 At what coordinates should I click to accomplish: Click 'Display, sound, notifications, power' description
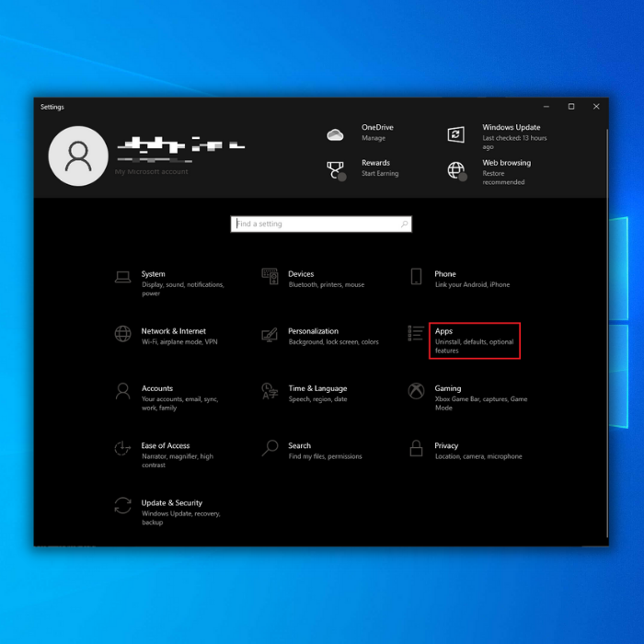click(x=183, y=289)
